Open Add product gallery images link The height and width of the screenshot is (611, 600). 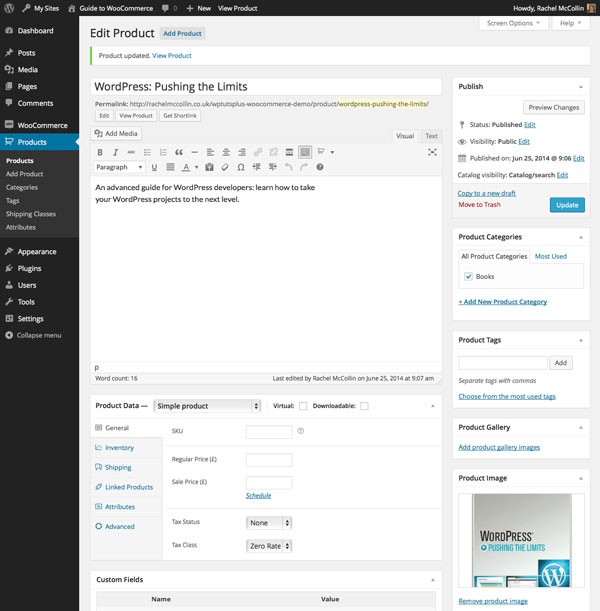pyautogui.click(x=499, y=447)
